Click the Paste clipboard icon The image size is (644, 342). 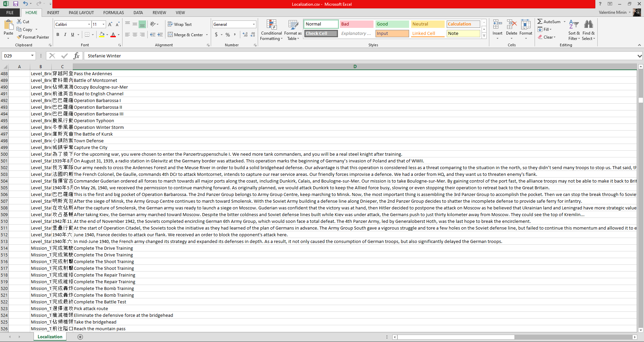tap(8, 25)
